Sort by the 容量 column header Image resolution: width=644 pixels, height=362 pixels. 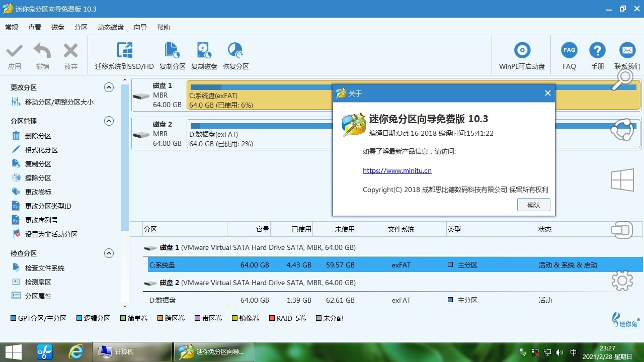[x=249, y=229]
